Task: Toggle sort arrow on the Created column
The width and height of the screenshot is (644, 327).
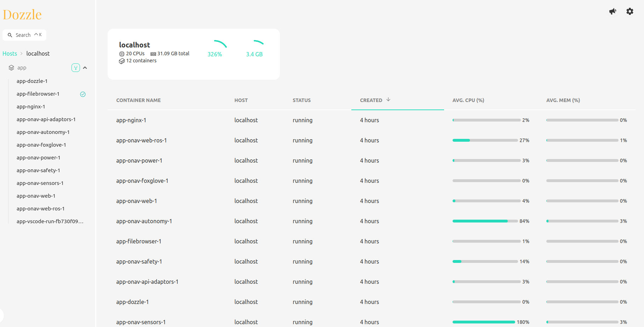Action: 388,100
